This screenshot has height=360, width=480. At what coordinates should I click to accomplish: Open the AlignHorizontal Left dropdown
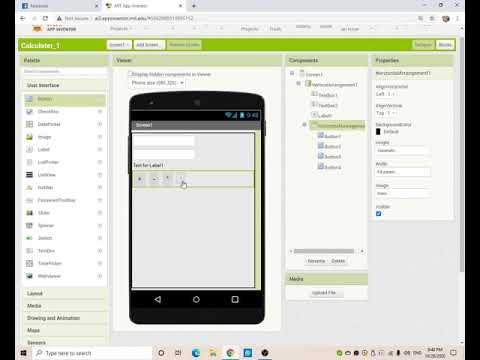[x=386, y=94]
